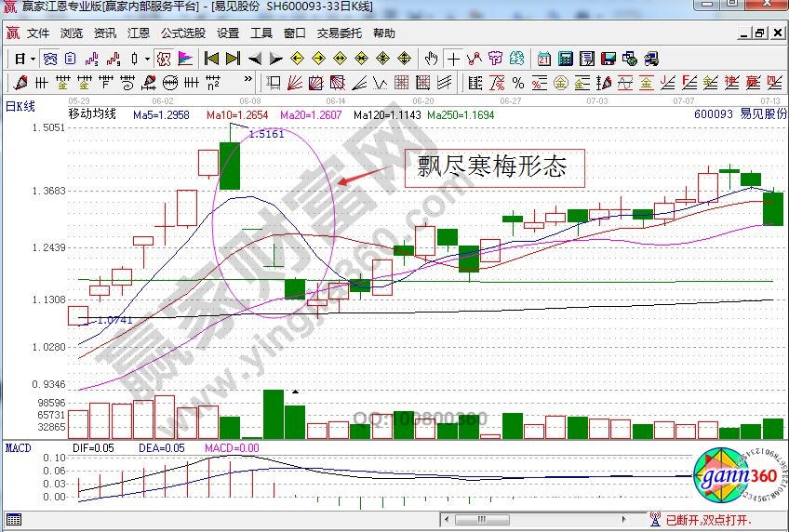The height and width of the screenshot is (532, 789).
Task: Jump to first bar with skip-to-start arrow
Action: pos(212,58)
